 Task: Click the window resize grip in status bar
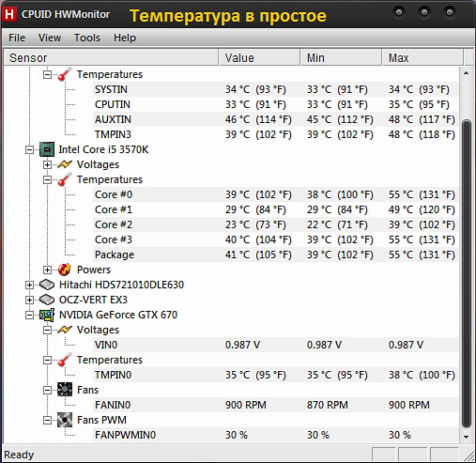[469, 456]
